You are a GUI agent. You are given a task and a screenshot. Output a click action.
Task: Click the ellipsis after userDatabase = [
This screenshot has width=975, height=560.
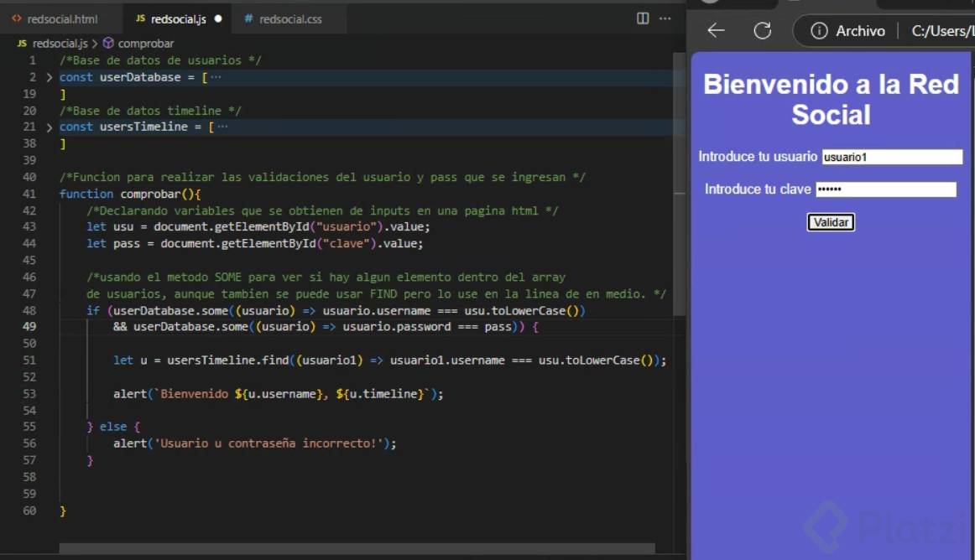216,77
